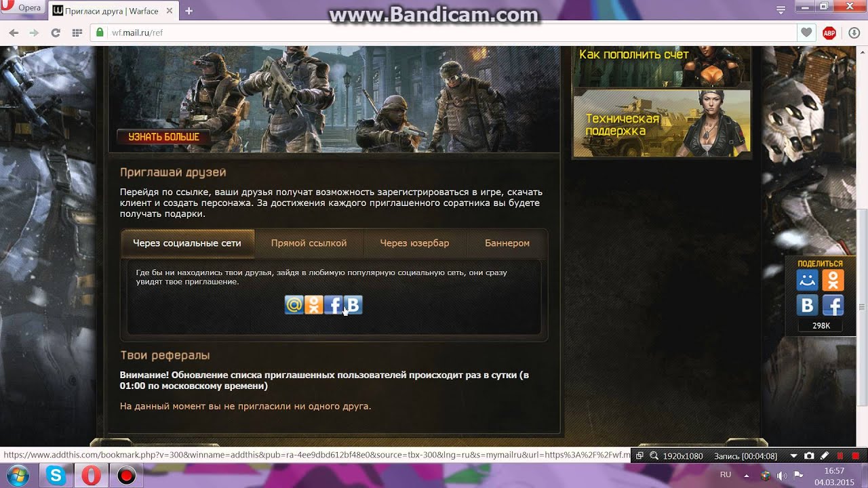The image size is (868, 488).
Task: Click Приглашай друзей heading
Action: pyautogui.click(x=173, y=173)
